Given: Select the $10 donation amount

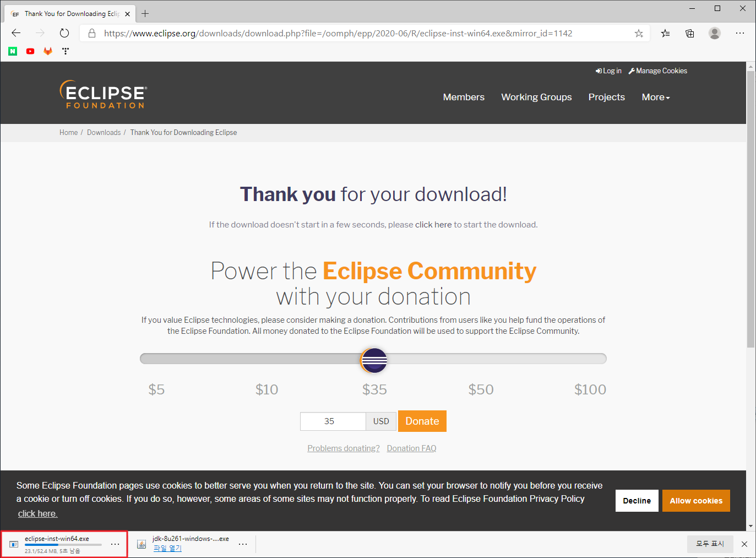Looking at the screenshot, I should click(266, 389).
